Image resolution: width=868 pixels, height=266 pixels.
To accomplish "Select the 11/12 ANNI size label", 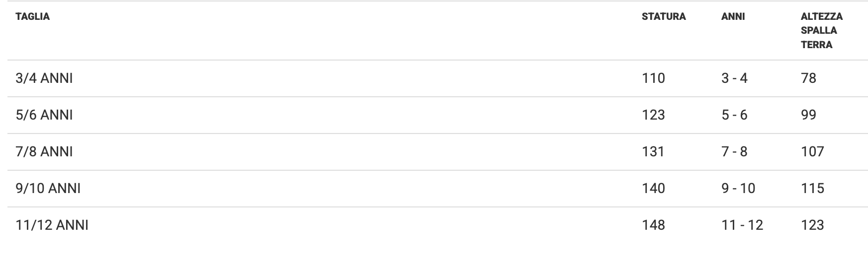I will [52, 225].
